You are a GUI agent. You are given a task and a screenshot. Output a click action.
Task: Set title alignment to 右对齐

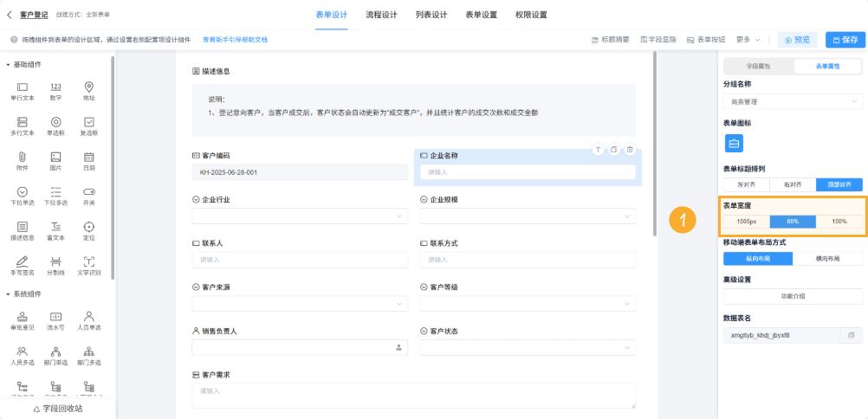(793, 184)
